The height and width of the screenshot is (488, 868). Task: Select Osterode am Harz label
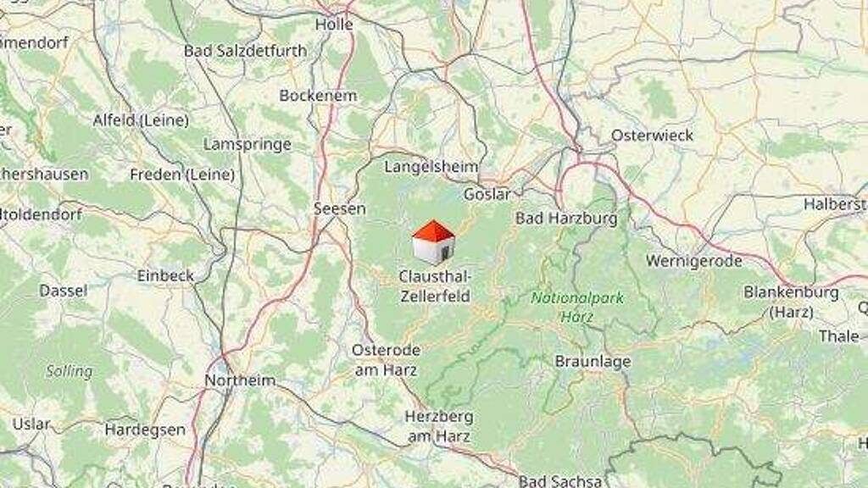coord(386,359)
